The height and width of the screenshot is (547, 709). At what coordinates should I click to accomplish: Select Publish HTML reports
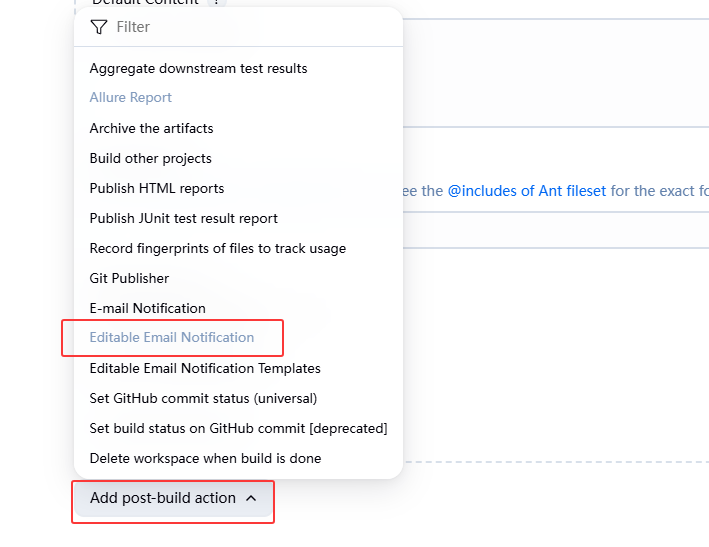[x=157, y=188]
